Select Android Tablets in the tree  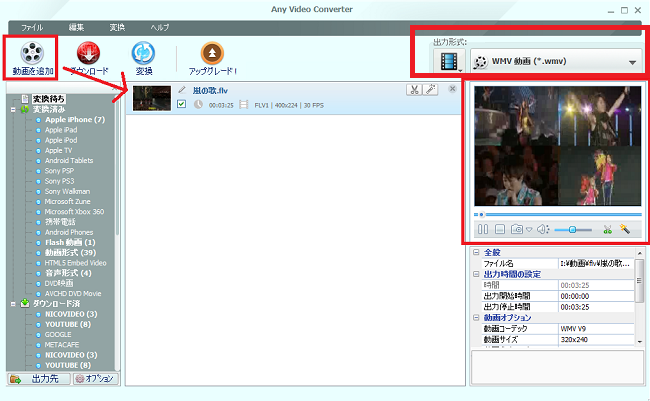tap(69, 160)
